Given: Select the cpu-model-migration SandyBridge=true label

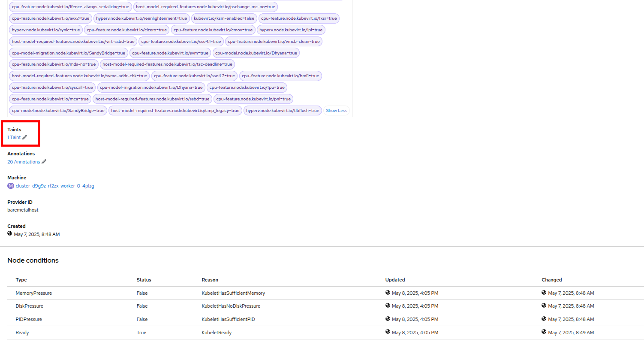Looking at the screenshot, I should (x=69, y=53).
